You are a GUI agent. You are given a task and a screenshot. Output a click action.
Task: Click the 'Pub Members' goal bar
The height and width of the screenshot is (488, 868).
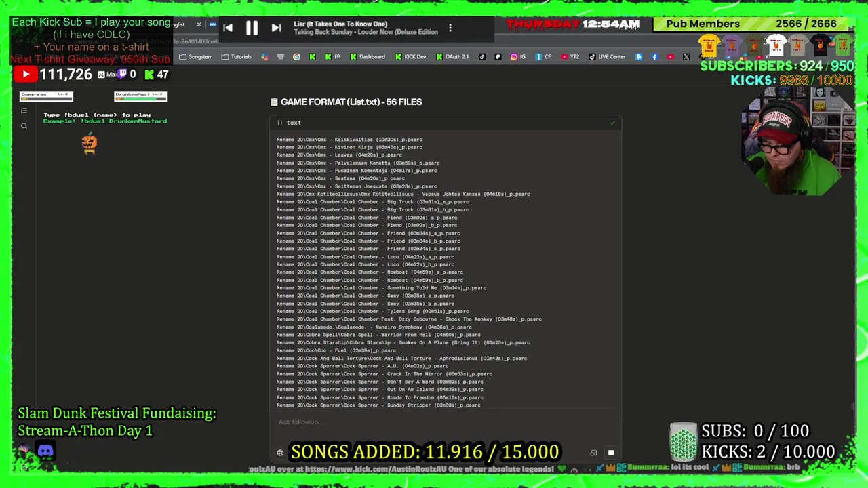click(x=754, y=24)
